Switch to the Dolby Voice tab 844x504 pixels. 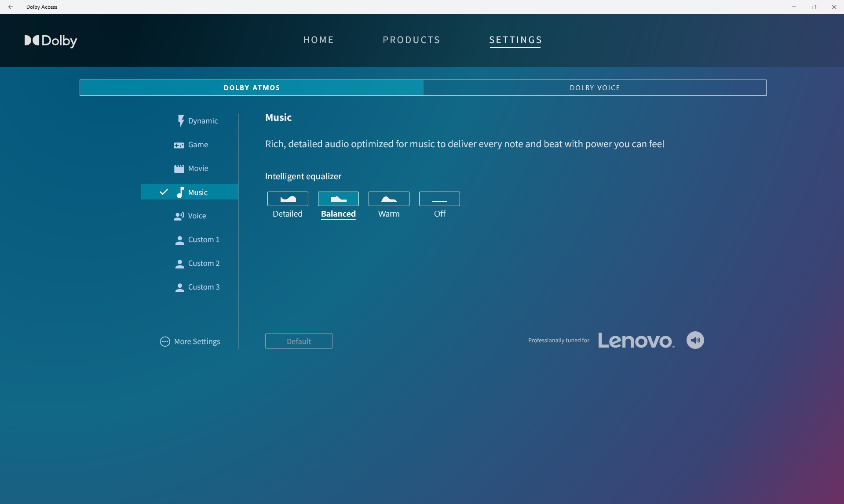coord(595,88)
